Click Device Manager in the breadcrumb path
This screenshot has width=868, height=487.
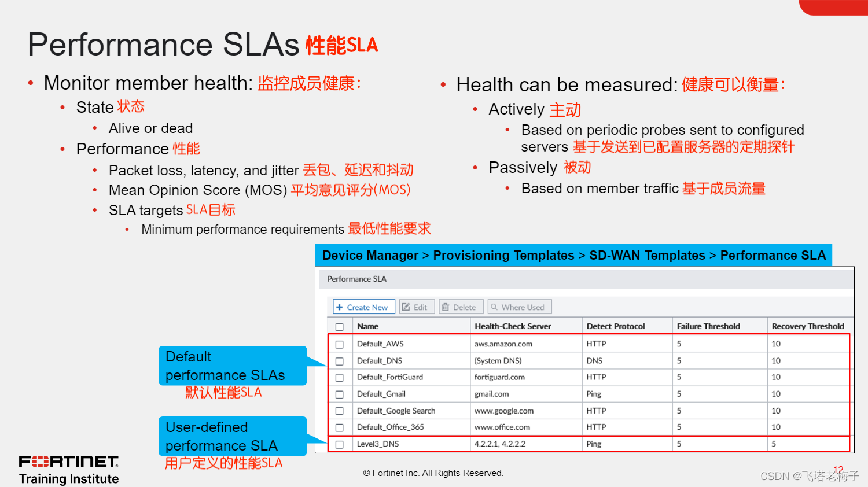(370, 255)
